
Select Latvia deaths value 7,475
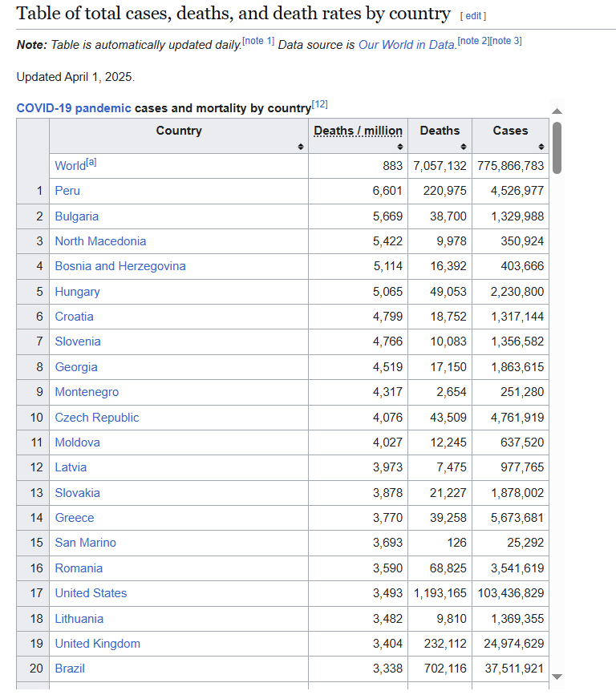(452, 467)
